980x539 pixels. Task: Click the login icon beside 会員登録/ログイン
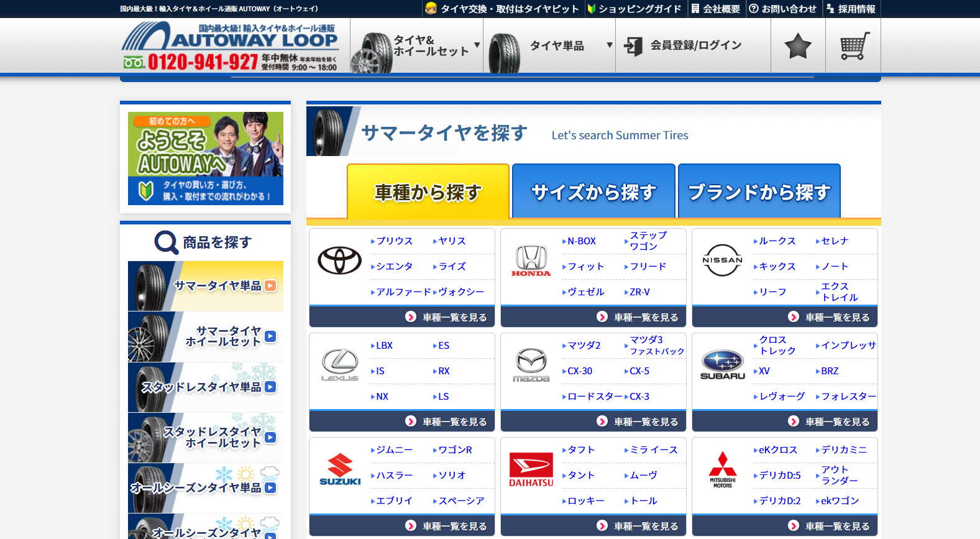point(633,46)
